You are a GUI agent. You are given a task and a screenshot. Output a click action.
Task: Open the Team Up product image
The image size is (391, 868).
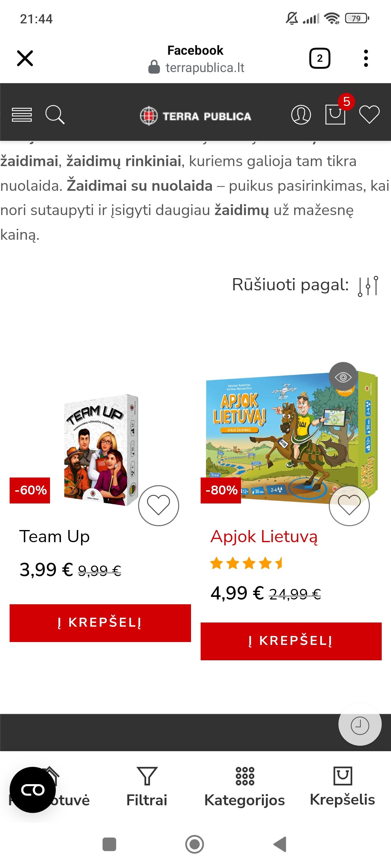point(101,450)
